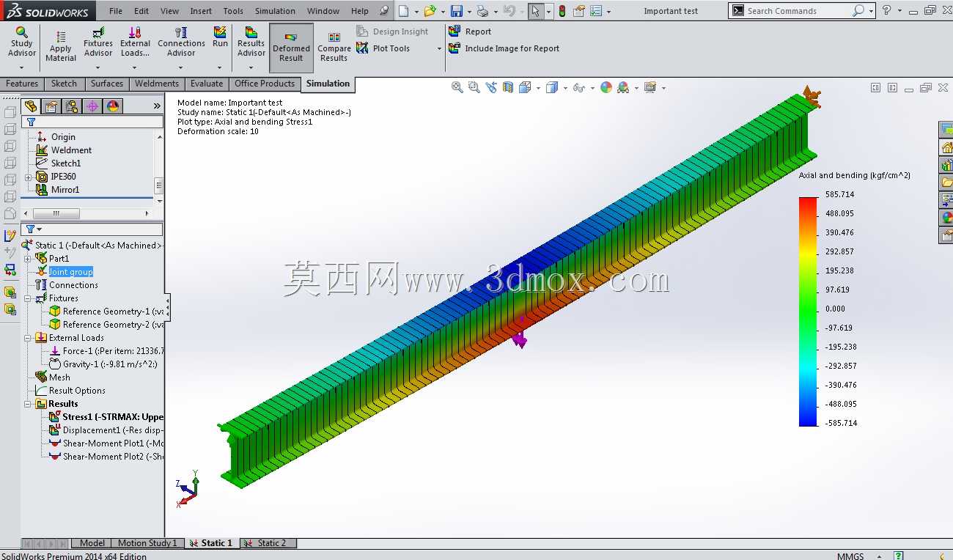Toggle the menu bar pin icon

point(384,11)
